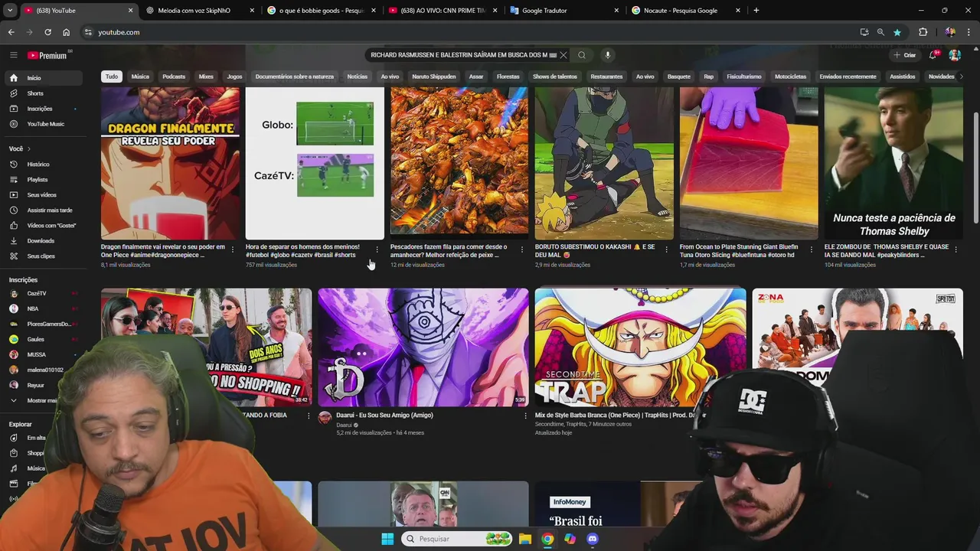Image resolution: width=980 pixels, height=551 pixels.
Task: Select the Naruto Shippuden chip
Action: pos(434,77)
